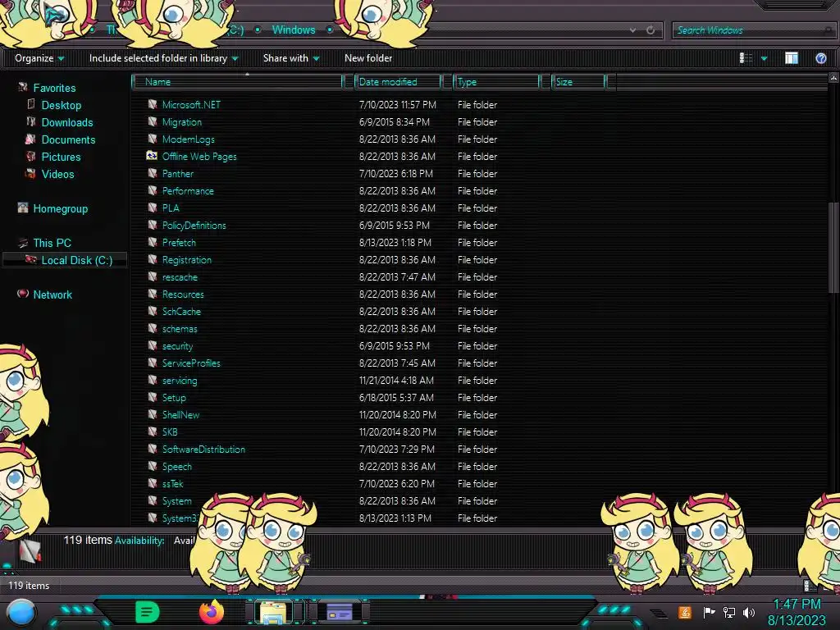The image size is (840, 630).
Task: Click the ModemLogs folder icon
Action: 153,139
